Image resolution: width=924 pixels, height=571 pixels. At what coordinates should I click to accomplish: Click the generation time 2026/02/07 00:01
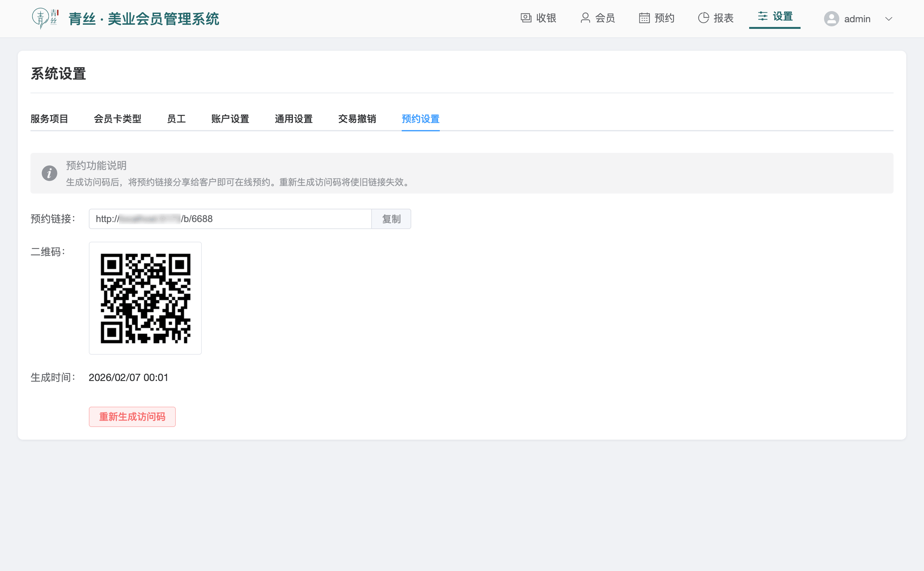[x=129, y=377]
